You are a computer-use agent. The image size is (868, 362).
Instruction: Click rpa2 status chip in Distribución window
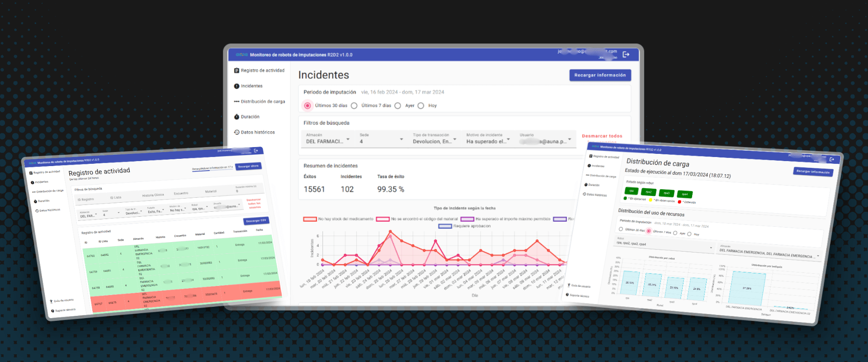[649, 192]
